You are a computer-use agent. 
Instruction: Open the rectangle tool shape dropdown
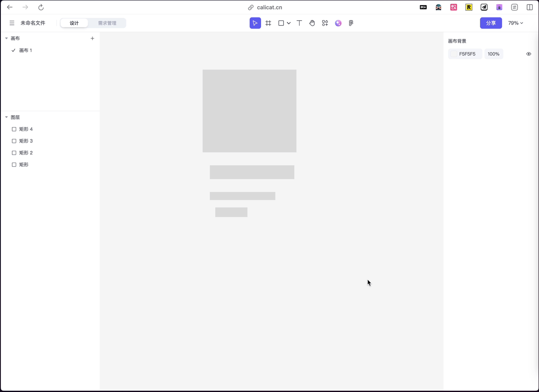(x=289, y=23)
